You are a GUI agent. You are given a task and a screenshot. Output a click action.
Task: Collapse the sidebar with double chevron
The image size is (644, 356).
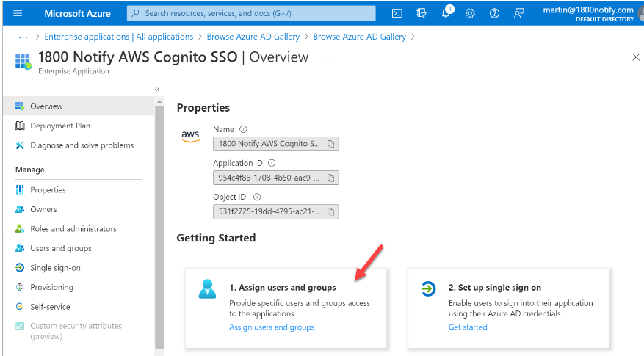tap(157, 89)
